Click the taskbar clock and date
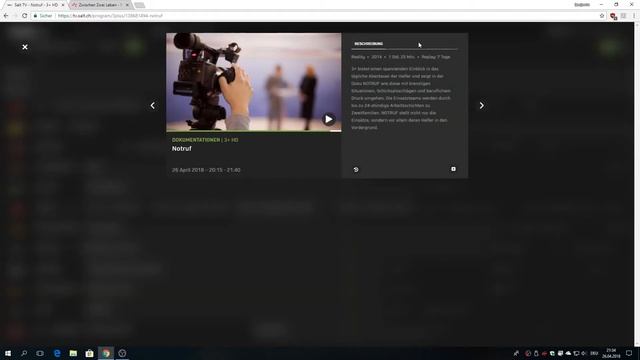The width and height of the screenshot is (640, 360). point(611,353)
